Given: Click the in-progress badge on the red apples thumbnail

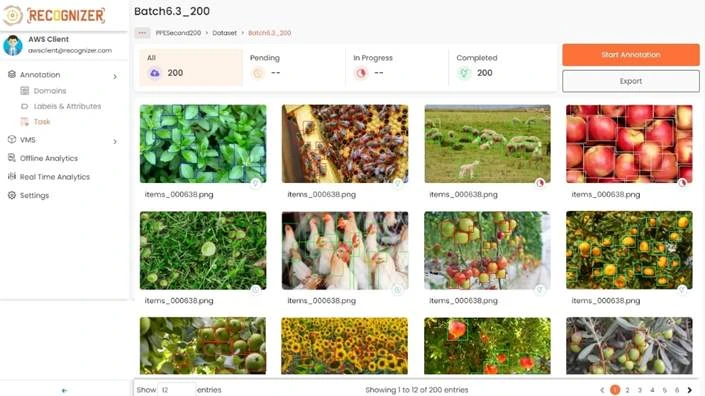Looking at the screenshot, I should tap(682, 183).
